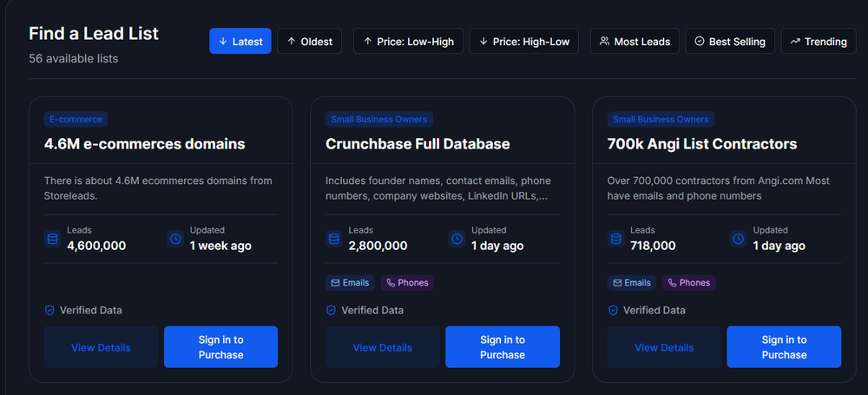Sort by Price: High-Low
The image size is (868, 395).
pos(523,41)
